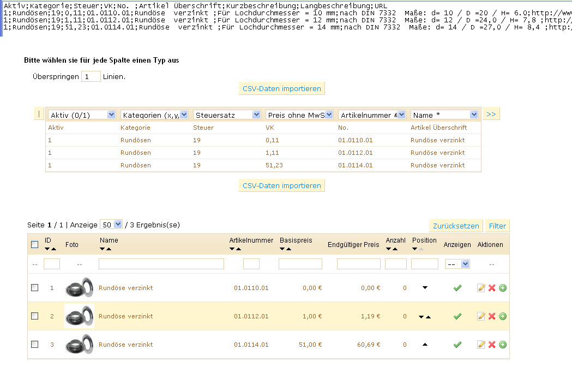Sort ascending by ID column arrow
Viewport: 572px width, 392px height.
53,249
